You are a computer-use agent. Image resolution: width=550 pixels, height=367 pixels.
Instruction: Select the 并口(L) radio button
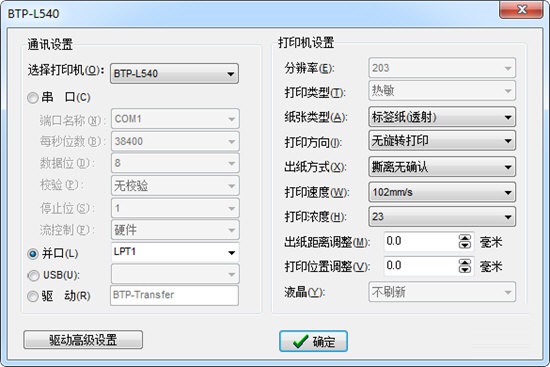pyautogui.click(x=33, y=254)
